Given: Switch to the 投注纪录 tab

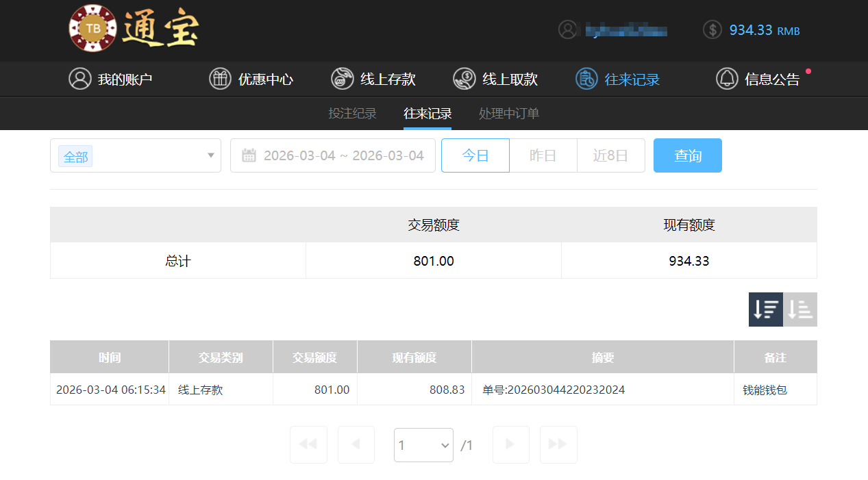Looking at the screenshot, I should coord(353,113).
